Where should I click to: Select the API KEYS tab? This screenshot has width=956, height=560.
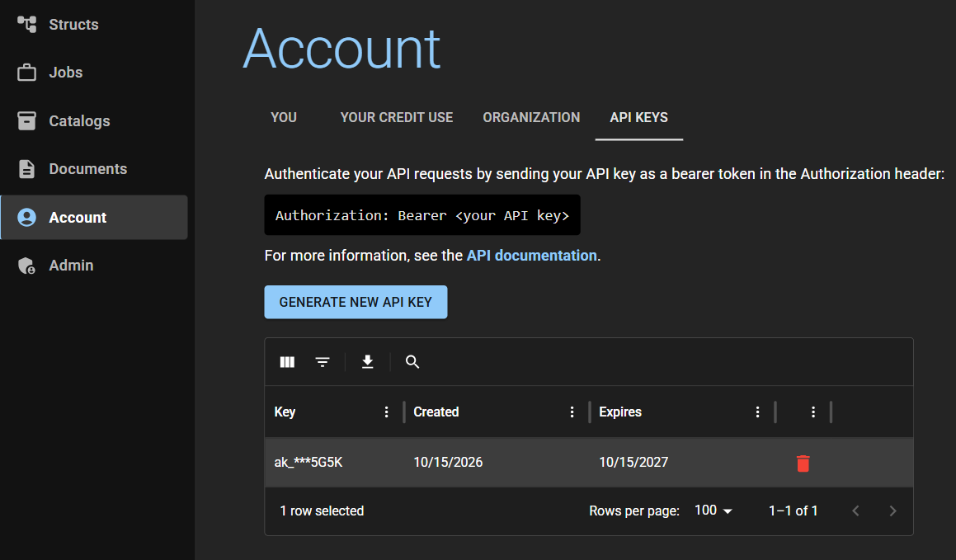click(x=639, y=118)
